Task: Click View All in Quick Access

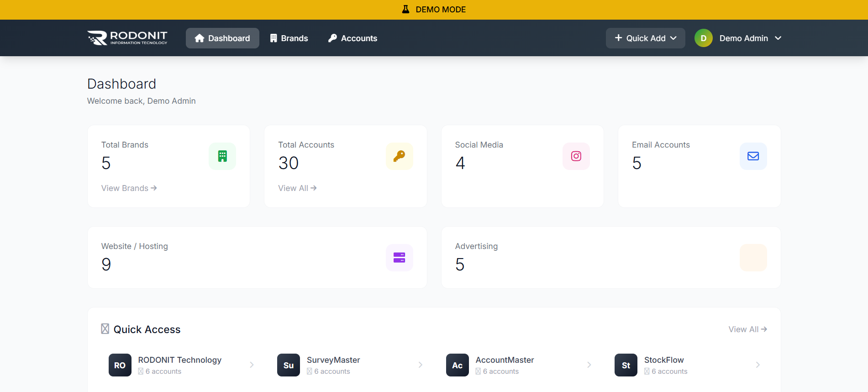Action: (747, 329)
